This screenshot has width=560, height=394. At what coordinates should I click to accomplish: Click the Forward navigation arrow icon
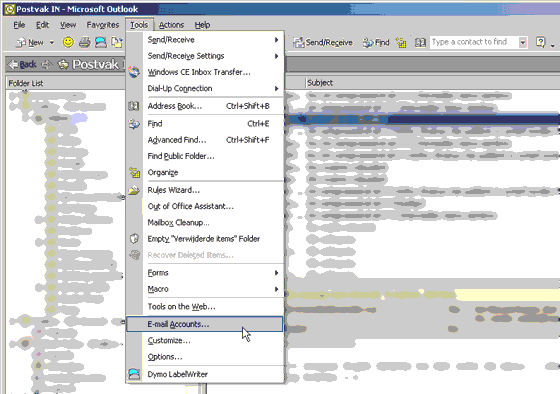coord(46,65)
